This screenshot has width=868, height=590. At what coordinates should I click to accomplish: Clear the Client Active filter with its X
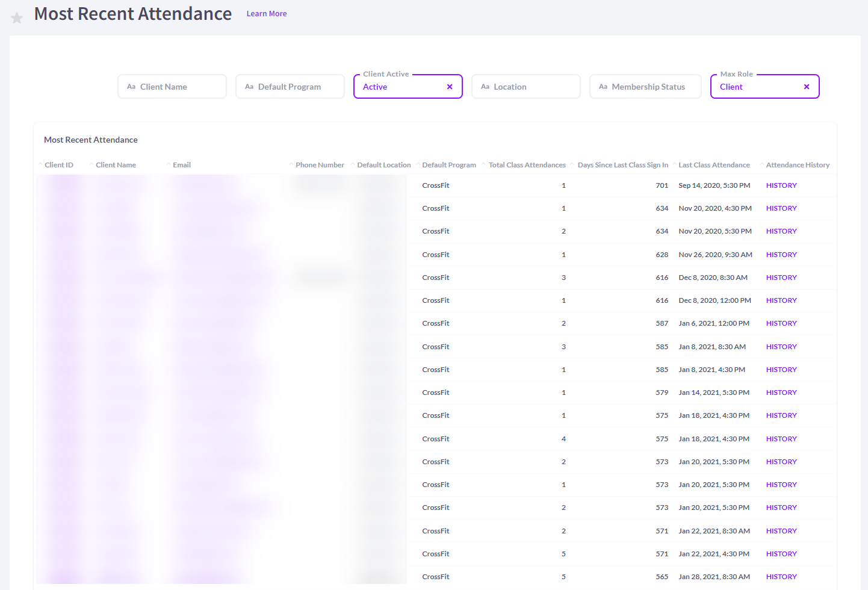pos(450,87)
